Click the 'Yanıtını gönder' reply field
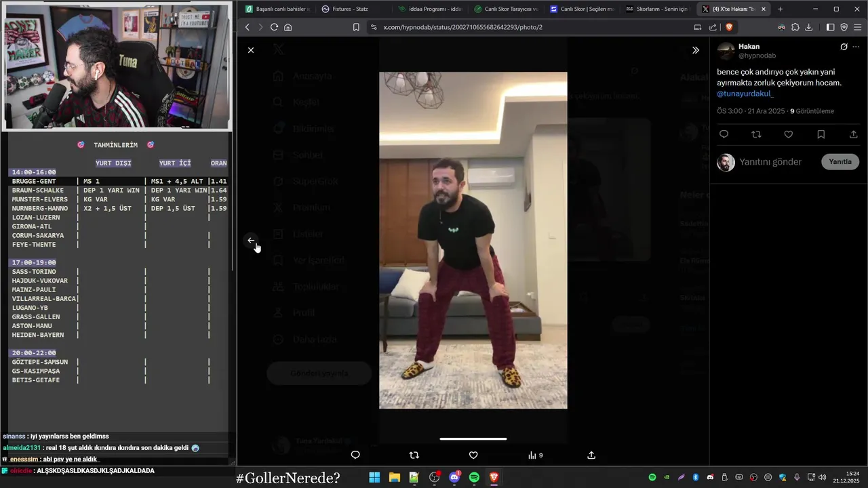The height and width of the screenshot is (488, 868). [770, 162]
